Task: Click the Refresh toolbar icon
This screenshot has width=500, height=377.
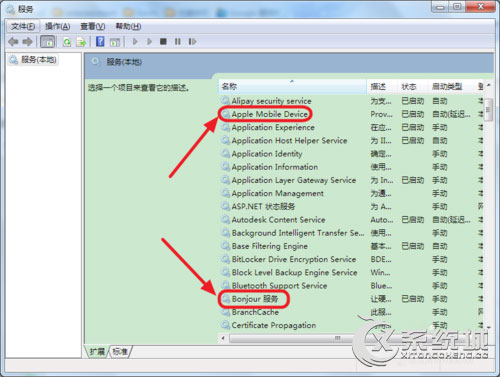Action: pyautogui.click(x=67, y=42)
